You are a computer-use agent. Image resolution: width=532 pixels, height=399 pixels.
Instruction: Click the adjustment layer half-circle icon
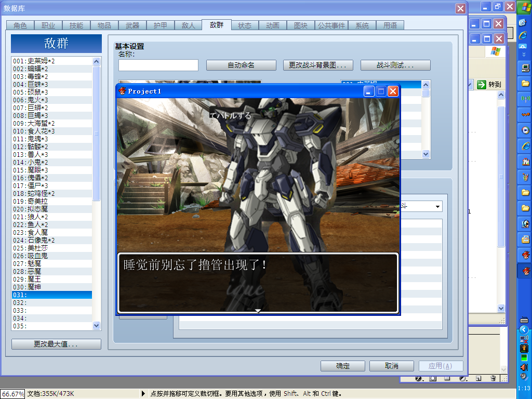pyautogui.click(x=463, y=378)
